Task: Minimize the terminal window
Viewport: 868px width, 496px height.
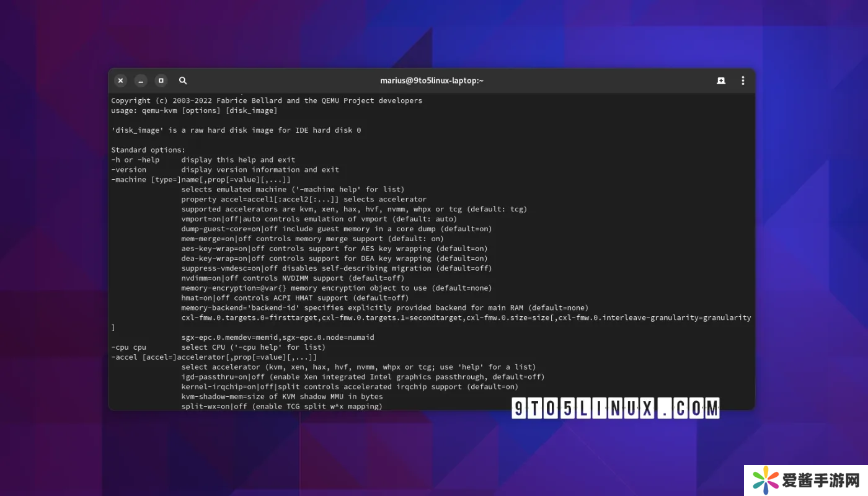Action: [141, 81]
